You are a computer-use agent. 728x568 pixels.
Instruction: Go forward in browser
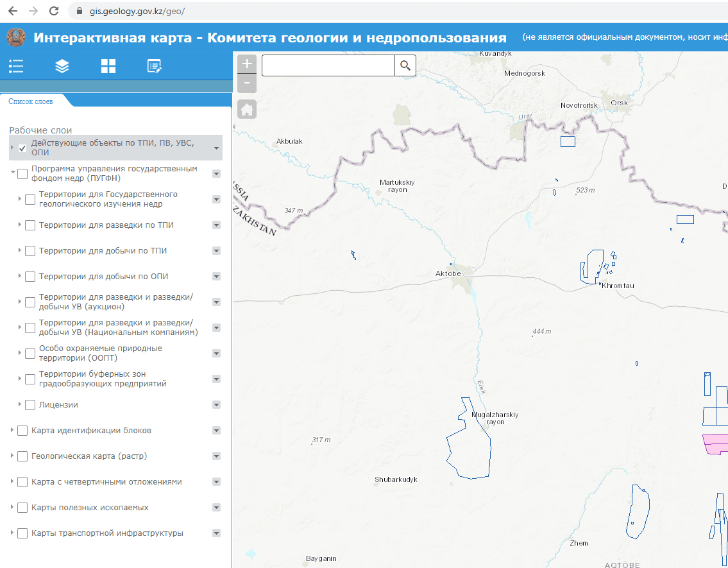pos(33,11)
